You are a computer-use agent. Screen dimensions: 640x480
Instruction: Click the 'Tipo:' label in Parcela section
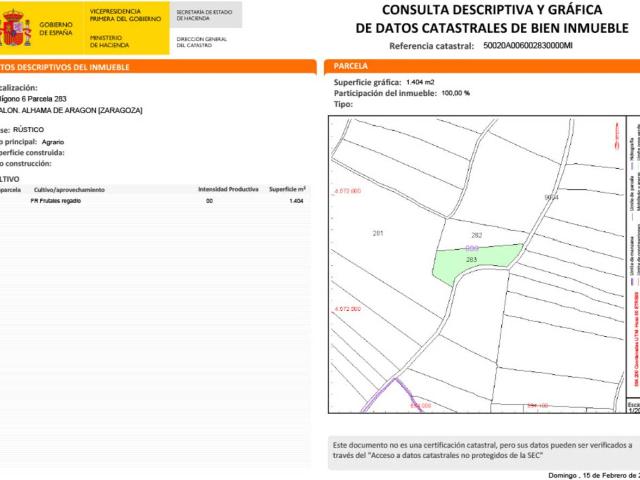343,104
